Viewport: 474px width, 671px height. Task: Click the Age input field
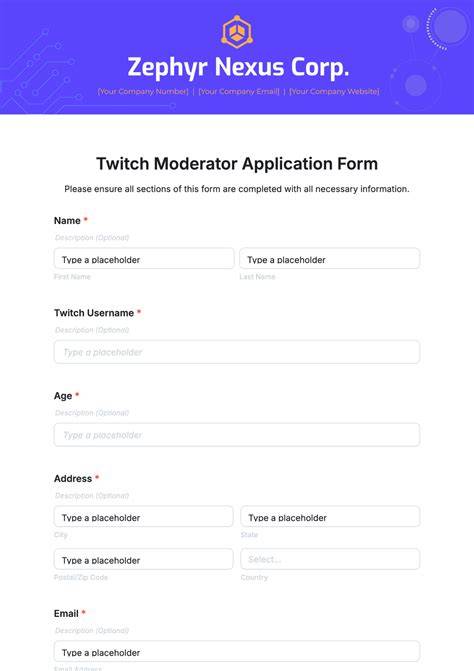click(237, 435)
